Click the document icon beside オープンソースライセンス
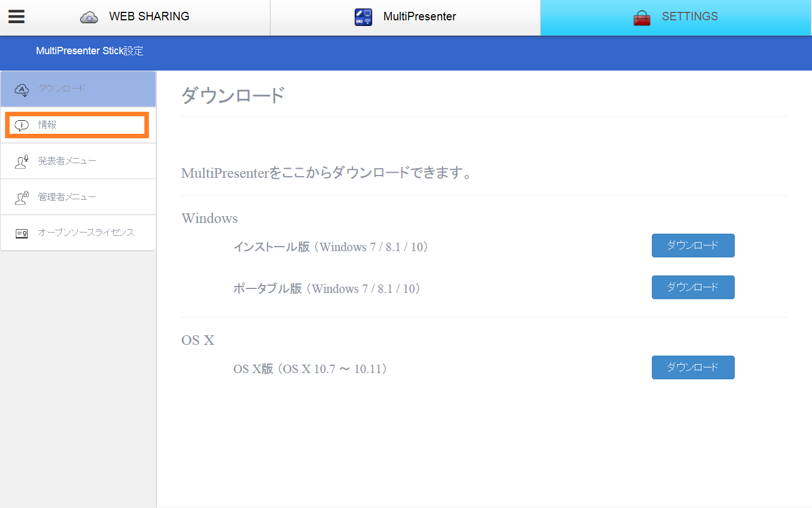 click(x=21, y=233)
